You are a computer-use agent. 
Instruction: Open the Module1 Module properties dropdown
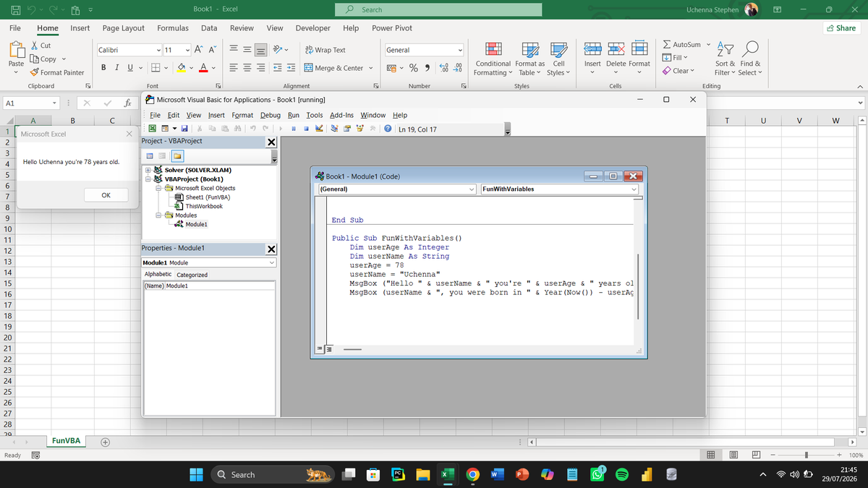[272, 262]
